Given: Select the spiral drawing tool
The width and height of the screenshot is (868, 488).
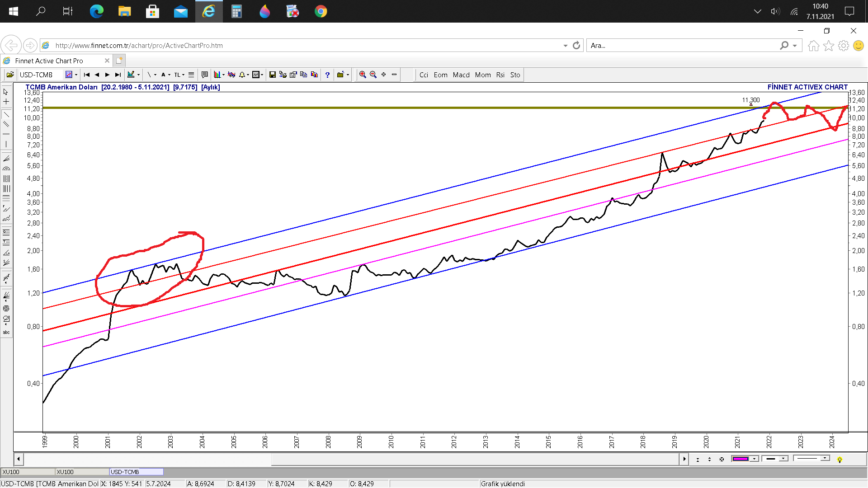Looking at the screenshot, I should coord(6,309).
